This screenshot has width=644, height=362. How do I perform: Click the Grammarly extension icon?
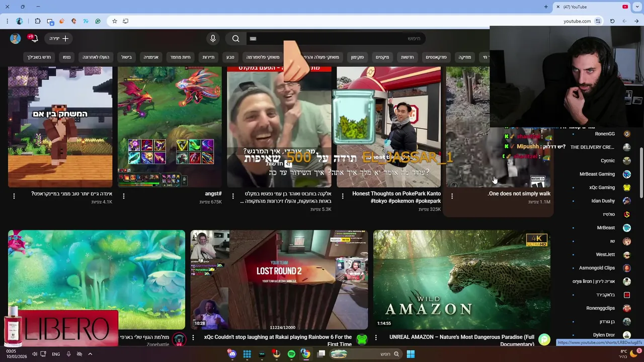coord(98,21)
